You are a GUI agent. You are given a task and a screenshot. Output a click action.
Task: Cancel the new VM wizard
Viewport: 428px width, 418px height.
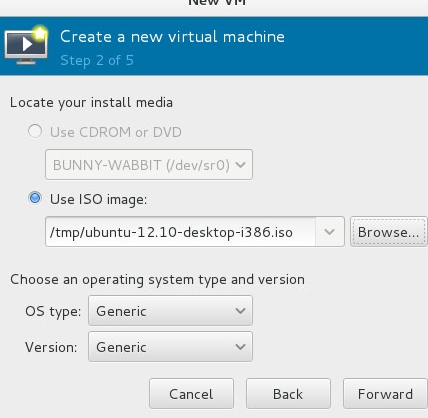pos(191,394)
